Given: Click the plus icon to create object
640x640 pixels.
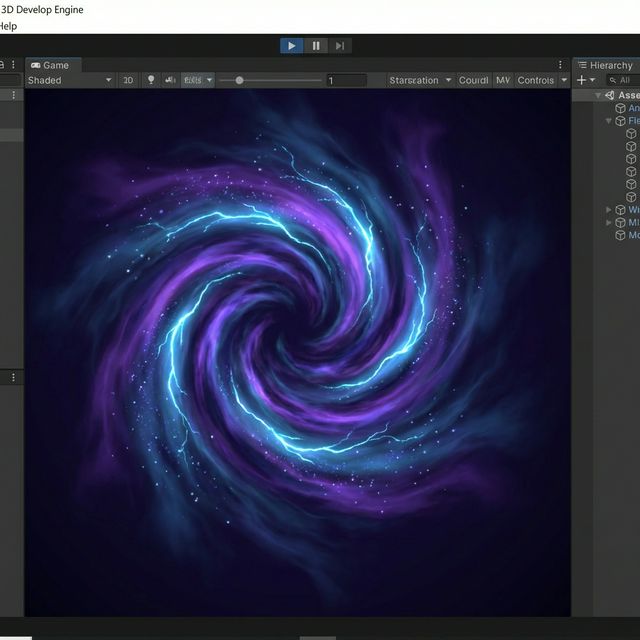Looking at the screenshot, I should coord(581,80).
